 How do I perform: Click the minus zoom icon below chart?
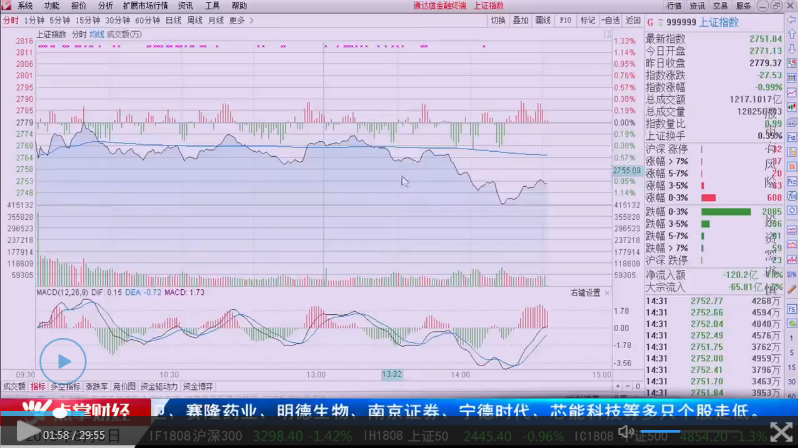tap(628, 387)
